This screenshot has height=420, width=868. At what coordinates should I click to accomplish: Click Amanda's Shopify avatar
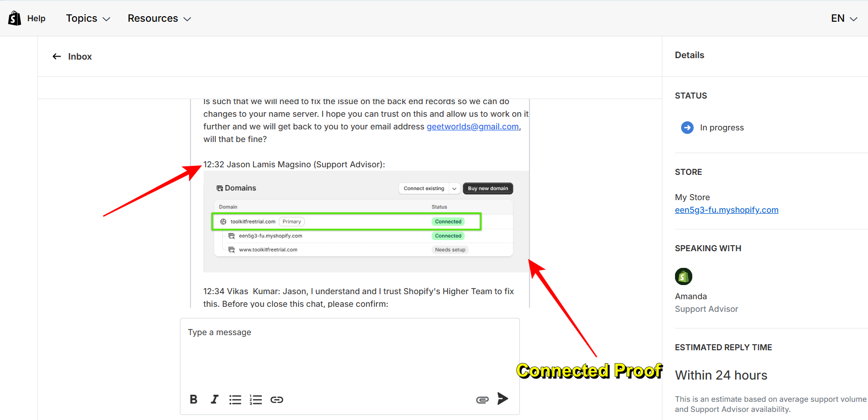684,276
